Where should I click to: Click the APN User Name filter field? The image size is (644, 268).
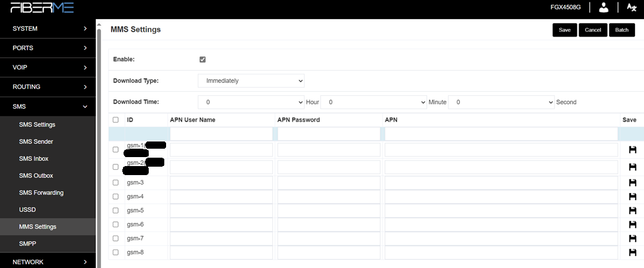tap(221, 134)
